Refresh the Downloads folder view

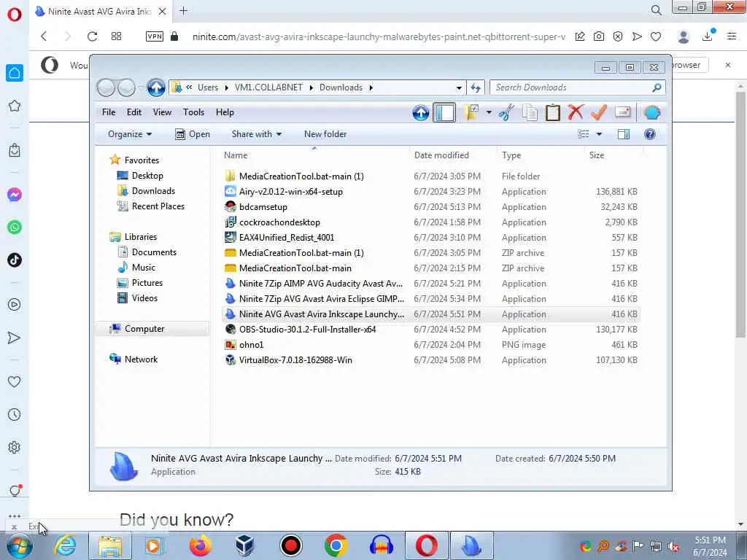pyautogui.click(x=476, y=87)
